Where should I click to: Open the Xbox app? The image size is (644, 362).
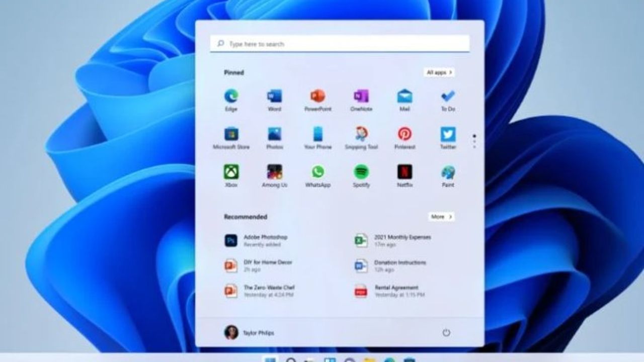(231, 176)
